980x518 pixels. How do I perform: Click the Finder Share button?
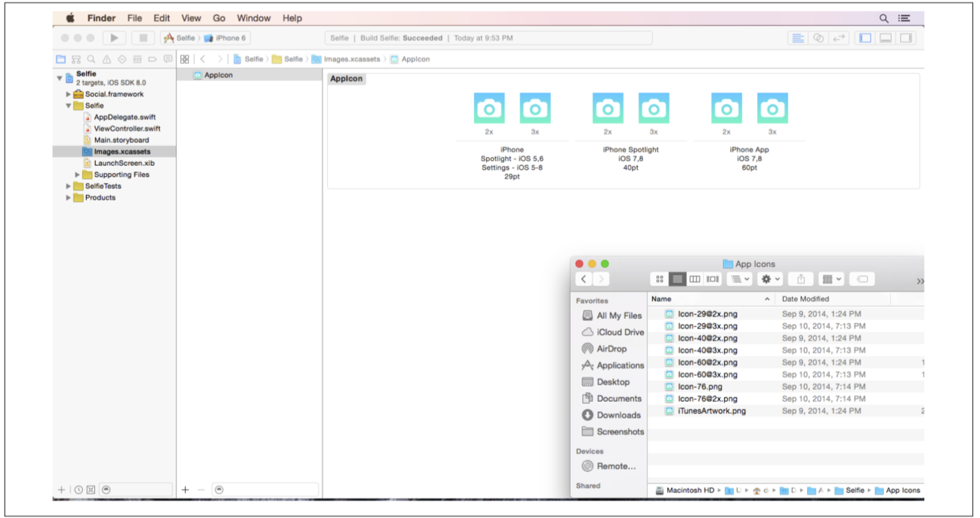[801, 280]
